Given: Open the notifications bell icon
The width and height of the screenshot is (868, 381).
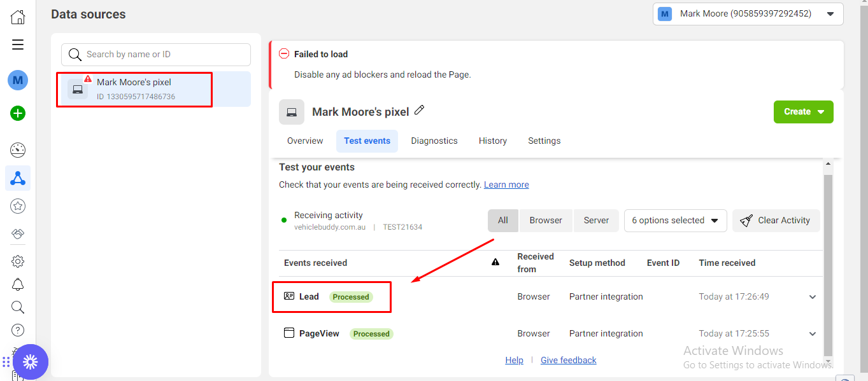Looking at the screenshot, I should click(18, 284).
